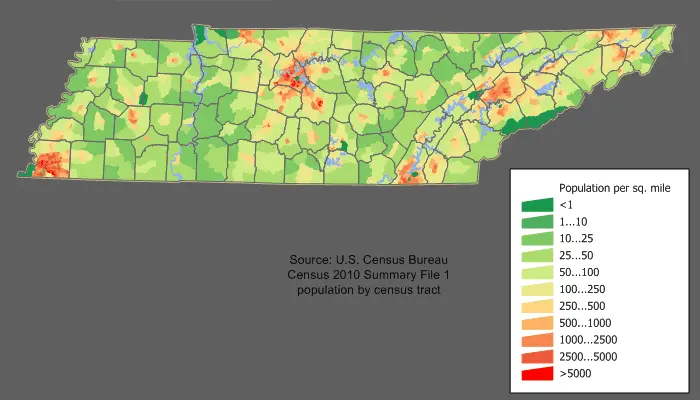The image size is (700, 400).
Task: Click the 10...25 legend color swatch
Action: [x=537, y=239]
